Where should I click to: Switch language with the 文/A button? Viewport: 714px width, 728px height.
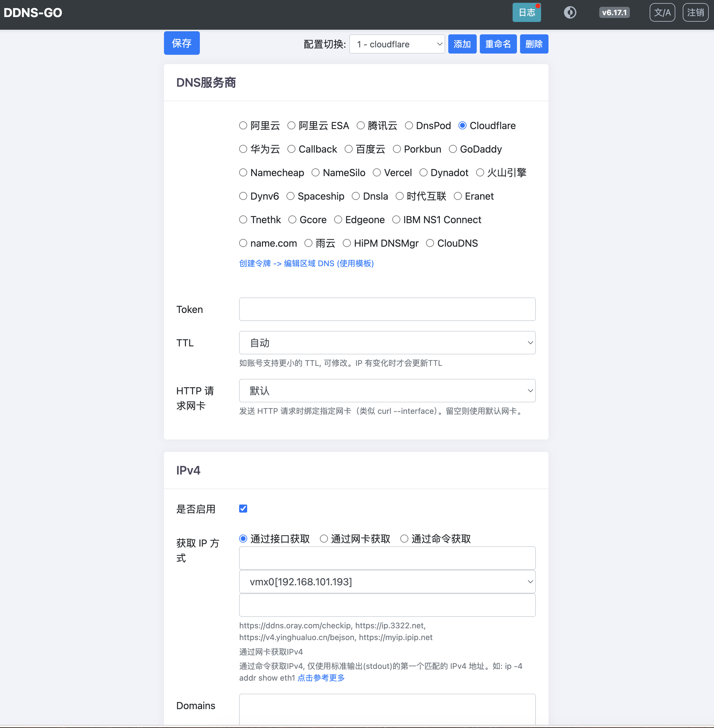[662, 12]
